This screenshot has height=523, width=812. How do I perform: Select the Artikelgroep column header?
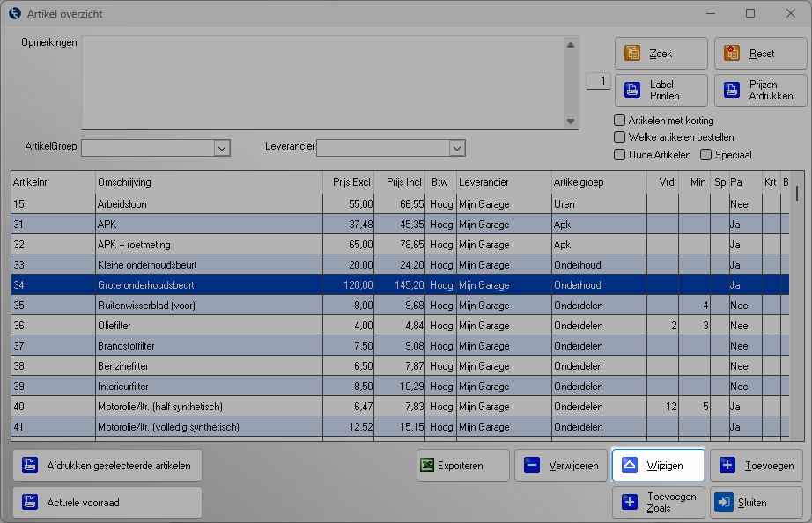coord(599,182)
